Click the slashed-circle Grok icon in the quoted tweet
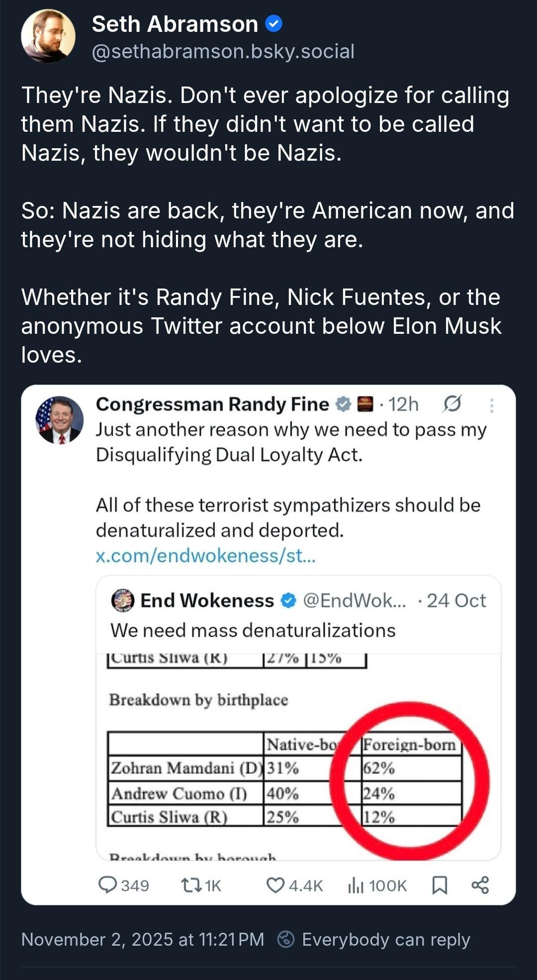 tap(451, 404)
